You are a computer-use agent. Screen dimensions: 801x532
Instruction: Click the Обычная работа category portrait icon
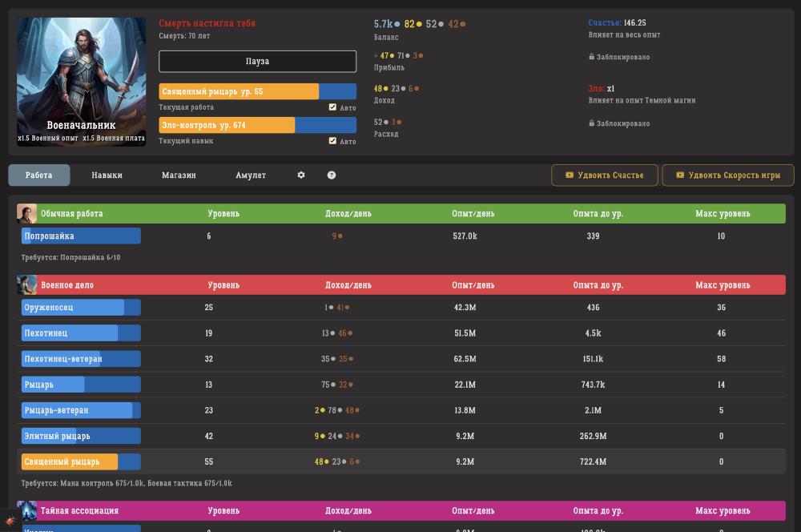pos(26,214)
